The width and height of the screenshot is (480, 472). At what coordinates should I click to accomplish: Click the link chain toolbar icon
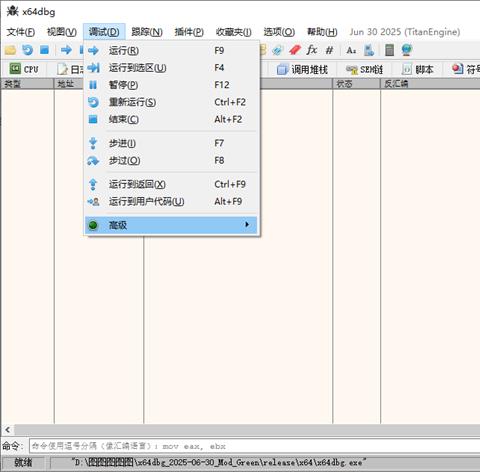tap(277, 50)
